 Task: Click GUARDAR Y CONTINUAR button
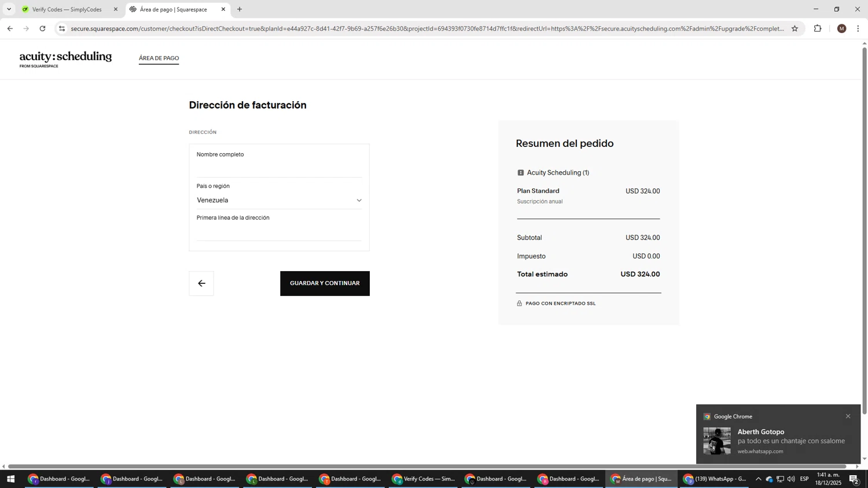coord(325,283)
